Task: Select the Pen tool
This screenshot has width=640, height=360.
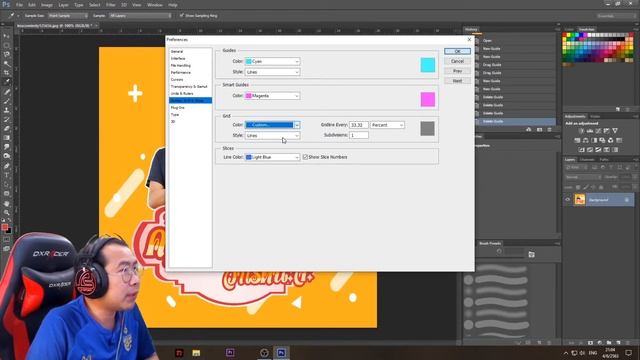Action: point(7,166)
